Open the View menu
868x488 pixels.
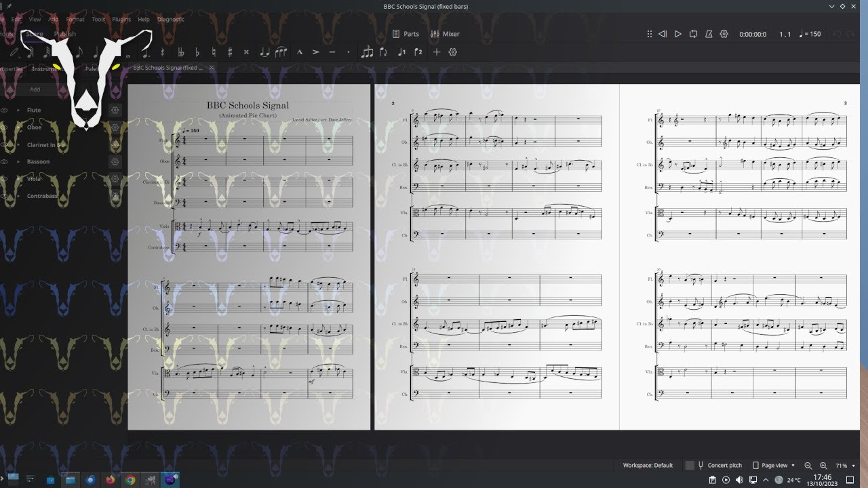35,20
